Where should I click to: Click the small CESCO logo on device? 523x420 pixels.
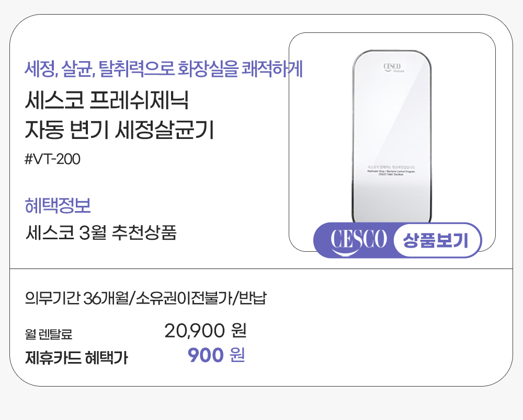pyautogui.click(x=392, y=67)
